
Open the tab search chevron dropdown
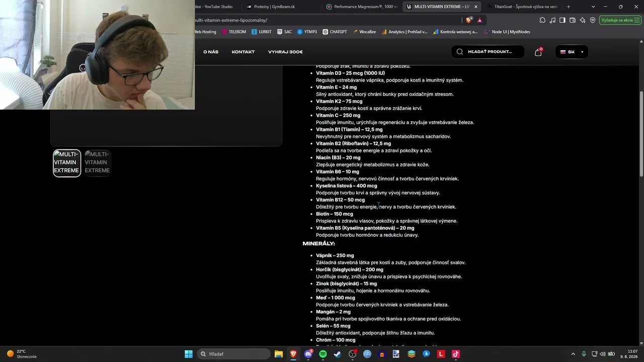pos(593,7)
